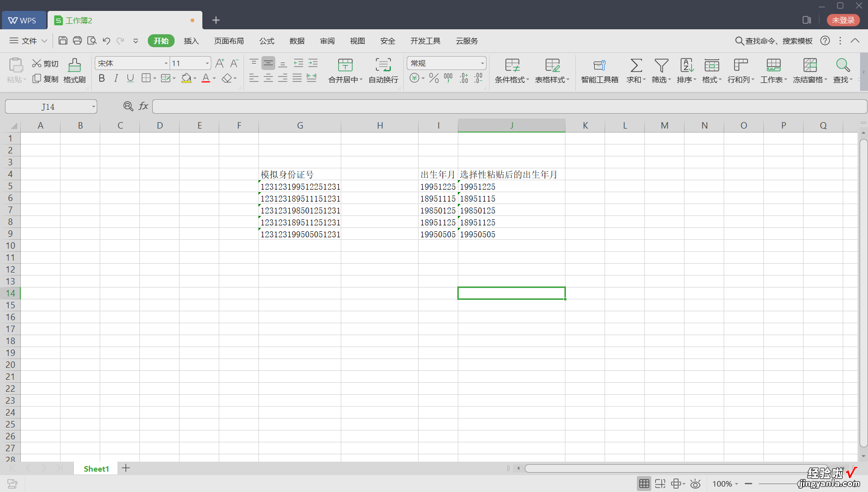Toggle Italic formatting

coord(116,78)
